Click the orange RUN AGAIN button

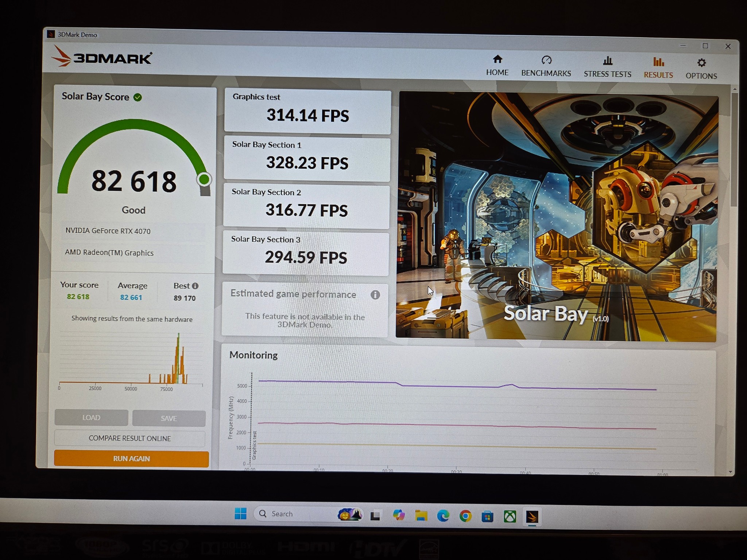click(131, 459)
